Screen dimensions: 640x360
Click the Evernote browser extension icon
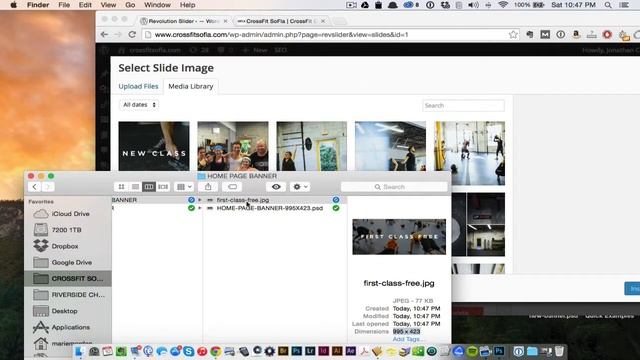tap(530, 35)
